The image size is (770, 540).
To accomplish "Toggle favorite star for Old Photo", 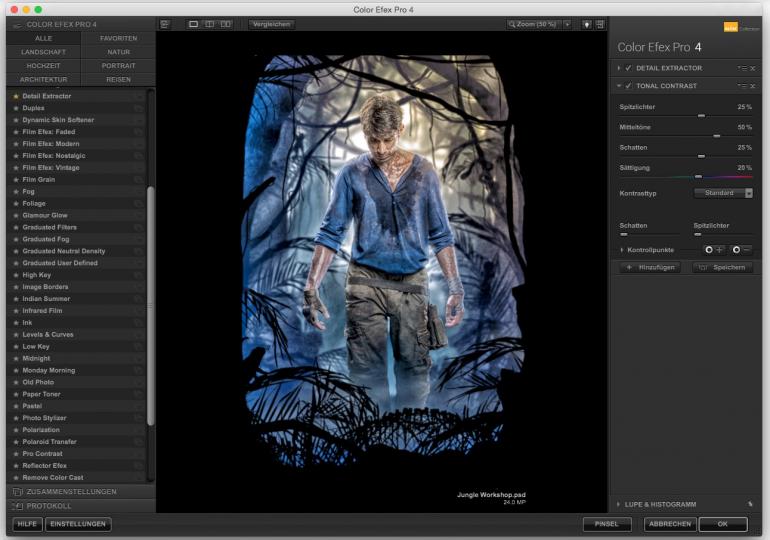I will 16,382.
